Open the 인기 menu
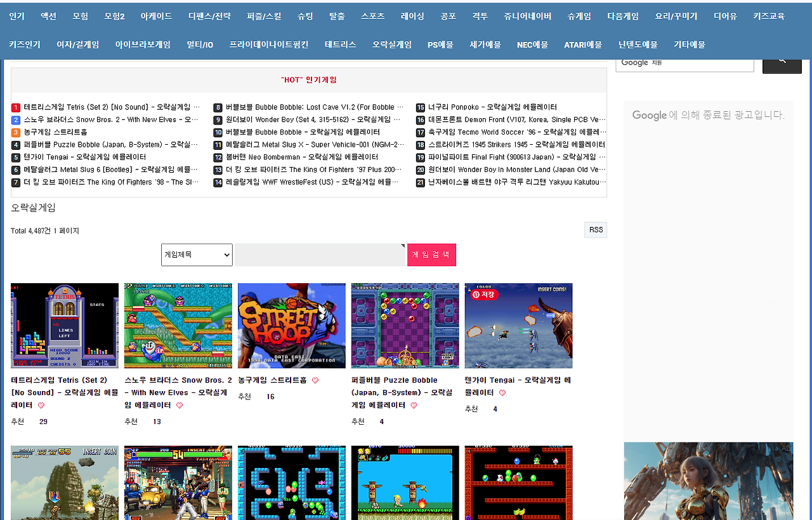The width and height of the screenshot is (812, 520). (x=16, y=17)
